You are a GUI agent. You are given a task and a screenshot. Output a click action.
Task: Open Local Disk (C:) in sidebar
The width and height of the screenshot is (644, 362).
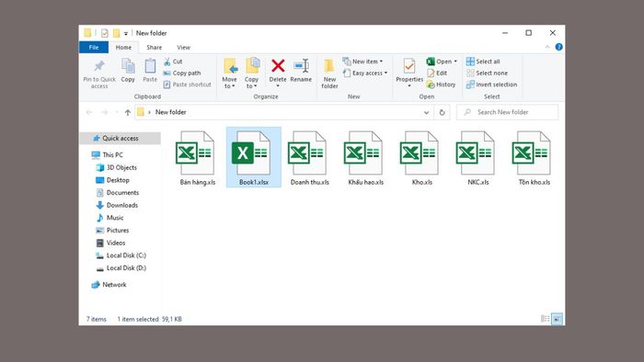click(x=121, y=255)
